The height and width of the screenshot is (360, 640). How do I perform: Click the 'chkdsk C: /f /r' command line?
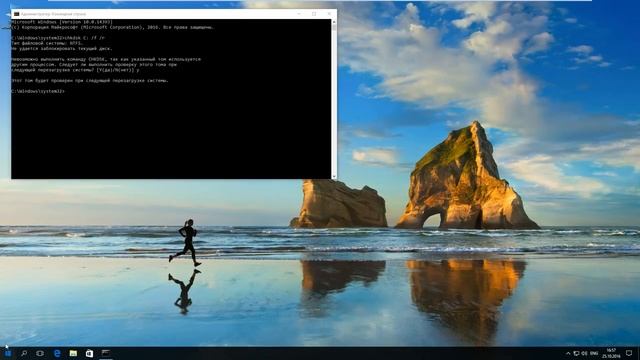pyautogui.click(x=58, y=38)
